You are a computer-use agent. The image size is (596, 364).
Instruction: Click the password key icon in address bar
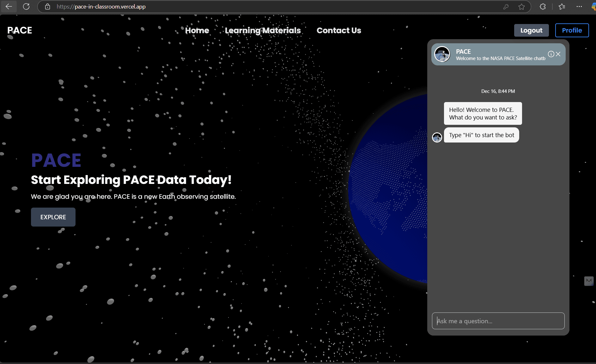coord(506,6)
